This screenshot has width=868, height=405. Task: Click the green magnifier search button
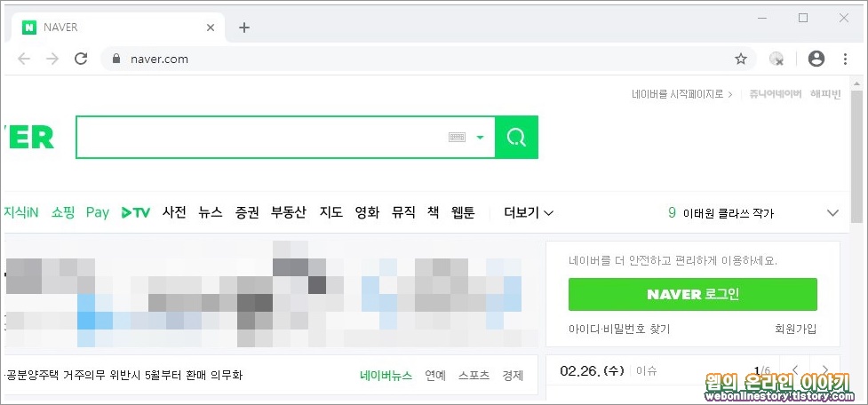click(x=516, y=137)
